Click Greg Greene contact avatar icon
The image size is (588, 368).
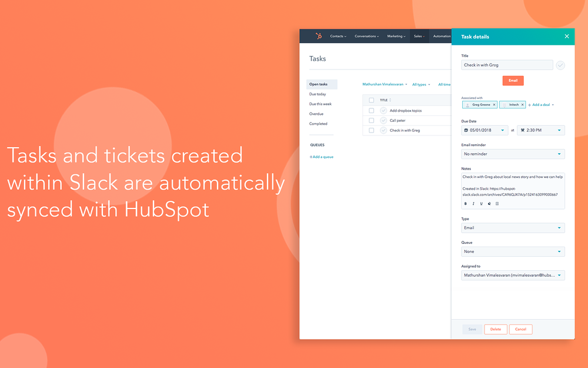pos(467,105)
